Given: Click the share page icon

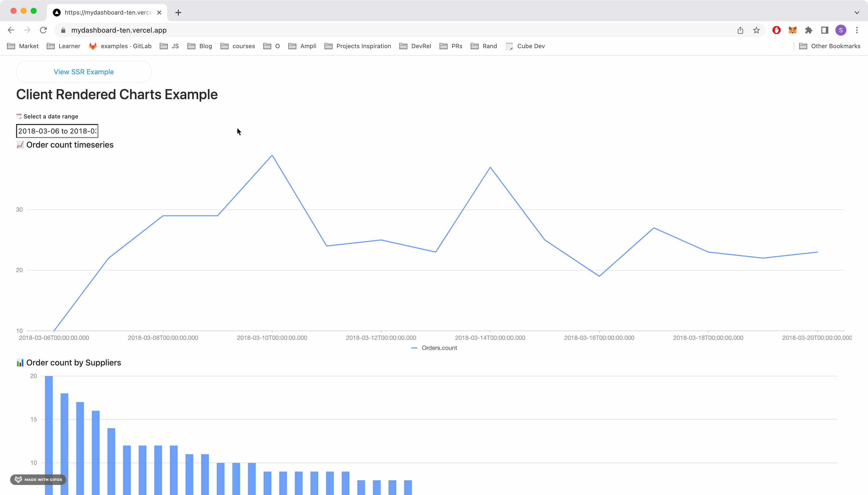Looking at the screenshot, I should pyautogui.click(x=740, y=30).
